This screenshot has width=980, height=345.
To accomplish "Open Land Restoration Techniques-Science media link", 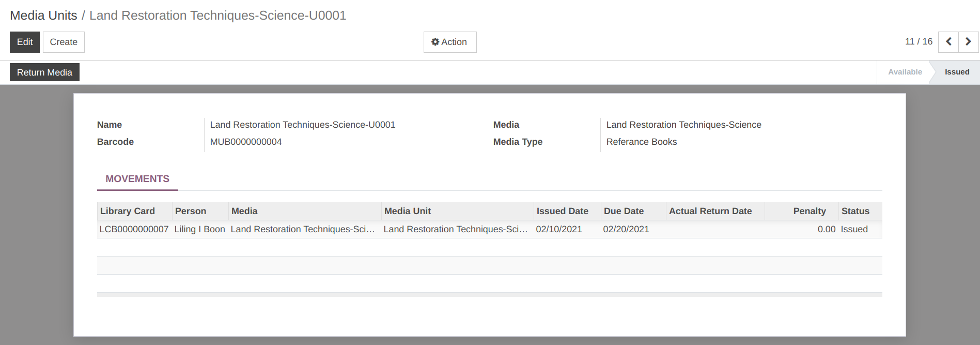I will pos(683,125).
